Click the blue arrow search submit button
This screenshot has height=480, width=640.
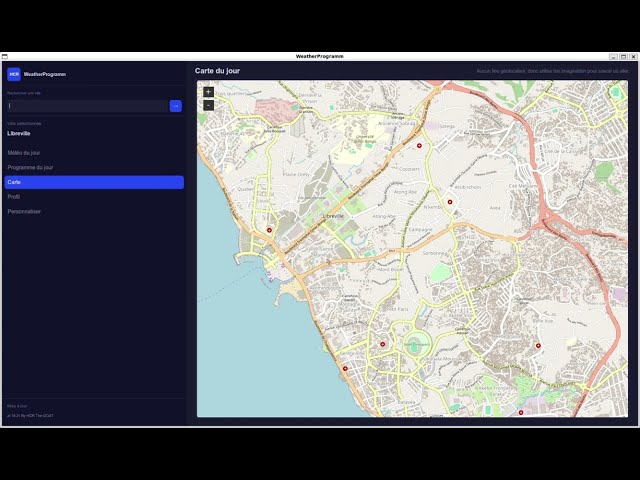coord(176,106)
